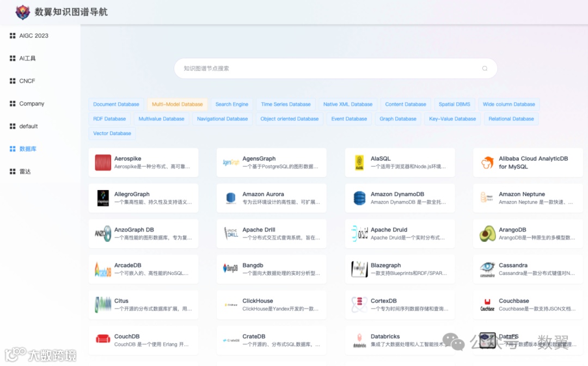Filter by Object oriented Database tag
The height and width of the screenshot is (366, 588).
[x=290, y=119]
